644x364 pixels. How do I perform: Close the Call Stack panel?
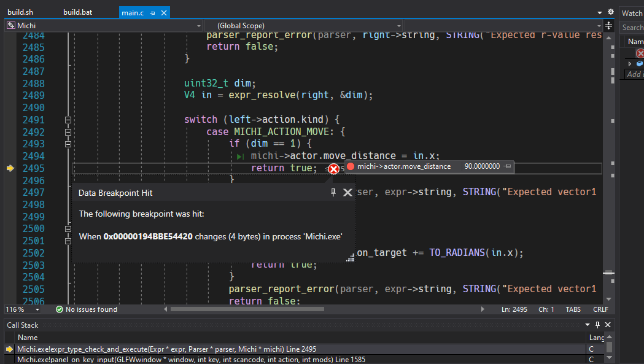pyautogui.click(x=608, y=325)
